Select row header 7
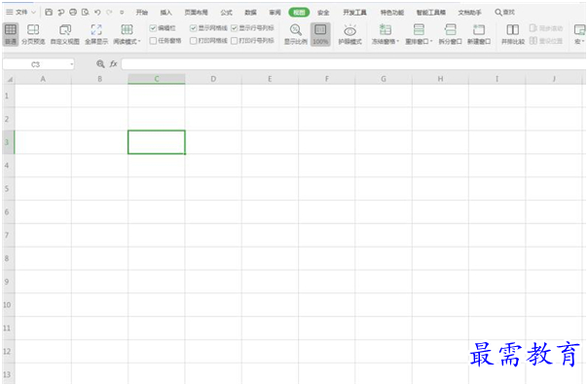 click(7, 235)
